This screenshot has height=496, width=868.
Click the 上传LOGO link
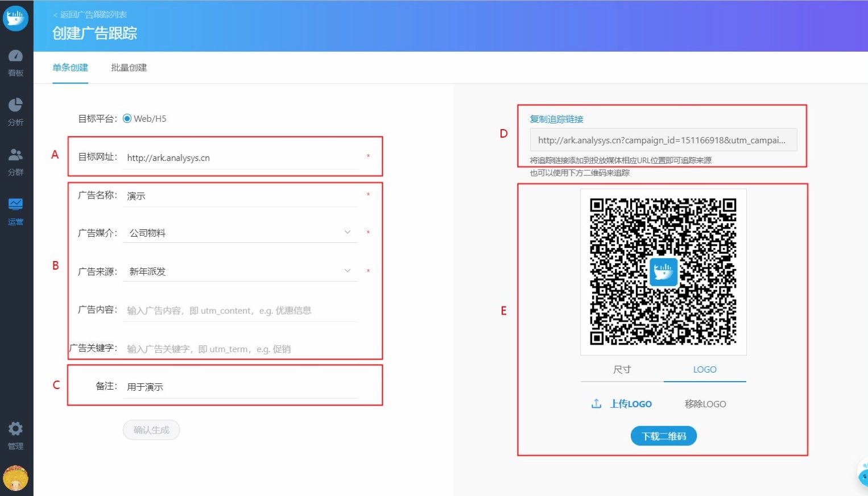coord(631,404)
